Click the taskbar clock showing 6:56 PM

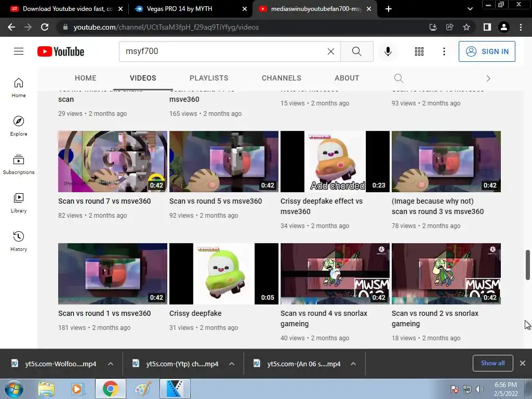point(506,389)
